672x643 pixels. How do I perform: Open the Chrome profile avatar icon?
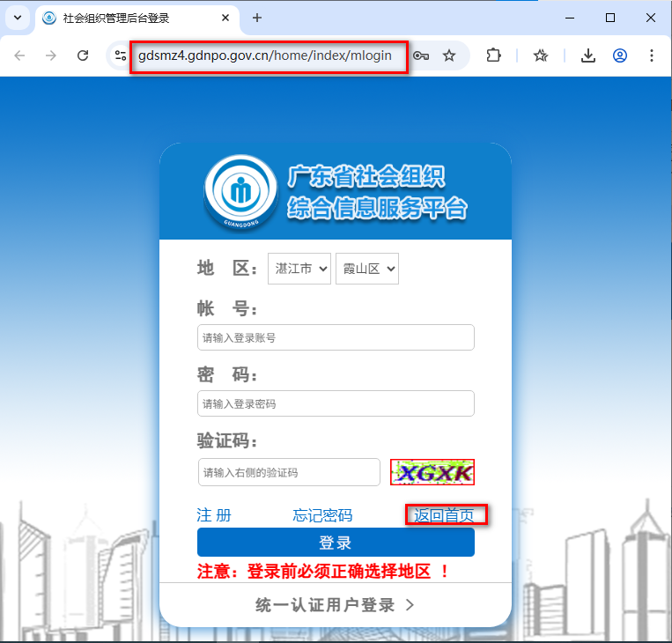point(620,55)
